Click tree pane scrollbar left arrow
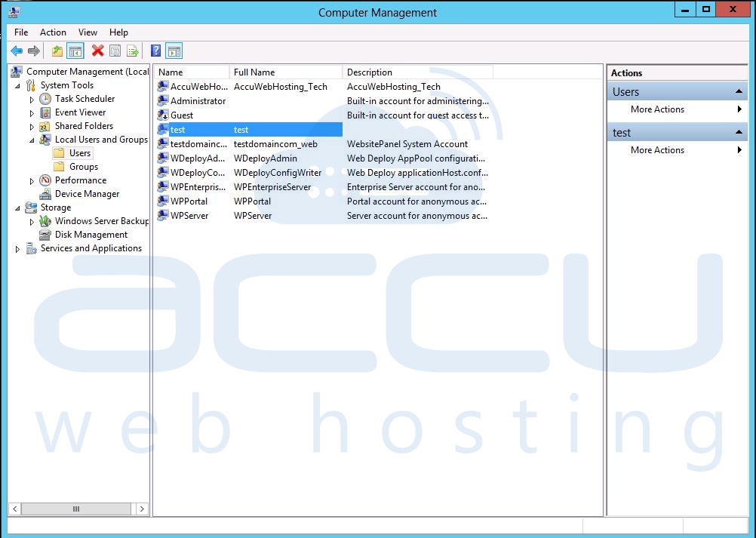Screen dimensions: 756x538 [x=15, y=509]
